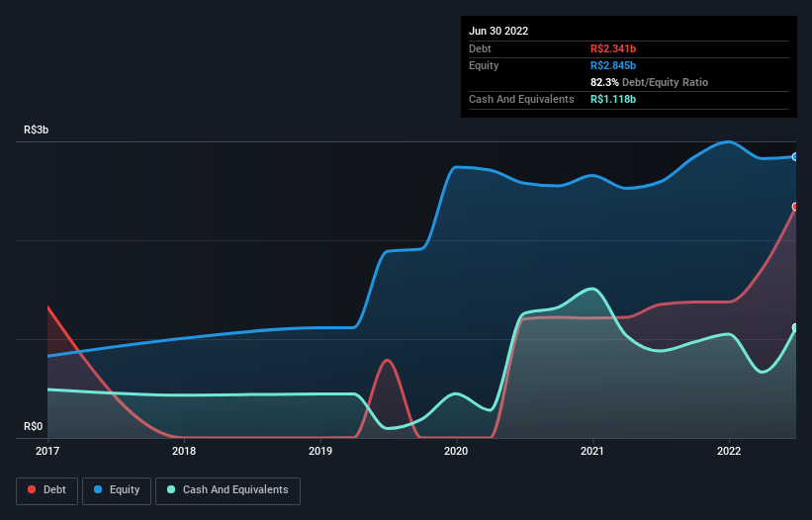The width and height of the screenshot is (812, 520).
Task: Click the 2022 x-axis label
Action: [x=729, y=451]
